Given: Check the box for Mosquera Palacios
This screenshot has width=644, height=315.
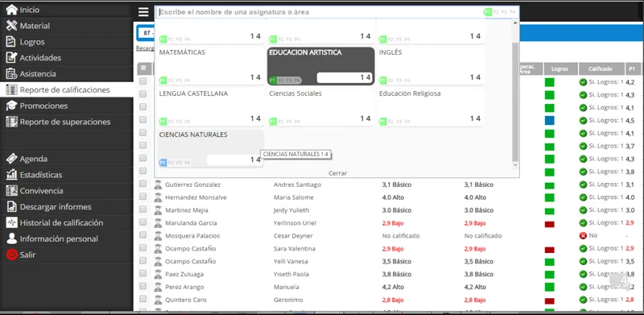Looking at the screenshot, I should [x=143, y=234].
